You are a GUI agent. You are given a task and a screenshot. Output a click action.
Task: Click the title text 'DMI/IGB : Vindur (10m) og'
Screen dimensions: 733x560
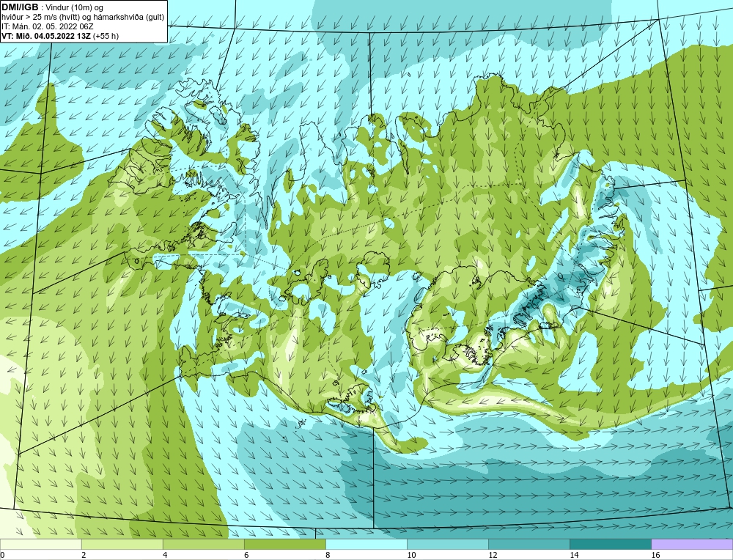tap(52, 7)
